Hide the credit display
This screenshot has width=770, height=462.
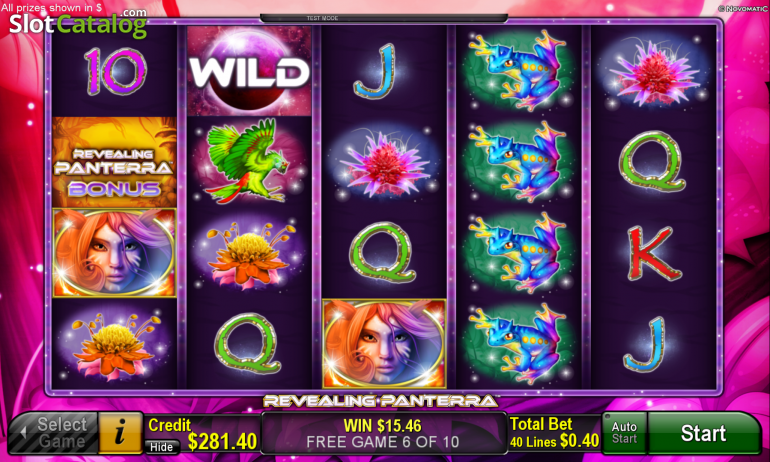click(x=162, y=447)
